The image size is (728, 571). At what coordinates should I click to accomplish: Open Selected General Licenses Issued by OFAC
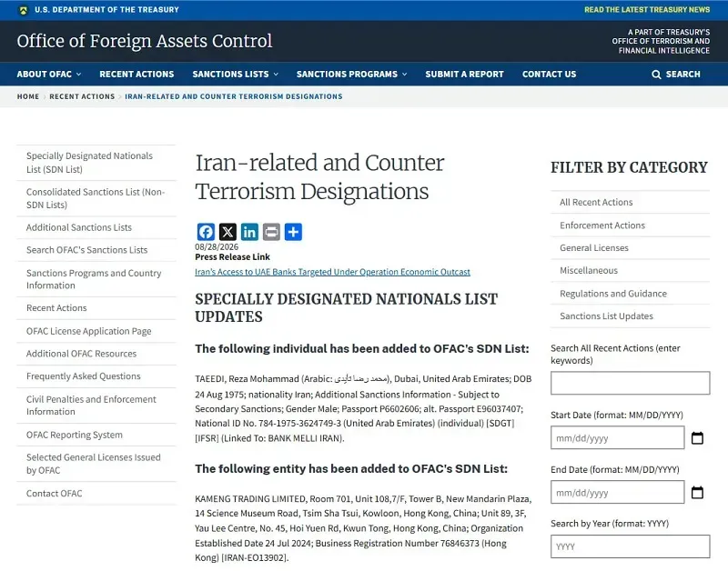[96, 464]
